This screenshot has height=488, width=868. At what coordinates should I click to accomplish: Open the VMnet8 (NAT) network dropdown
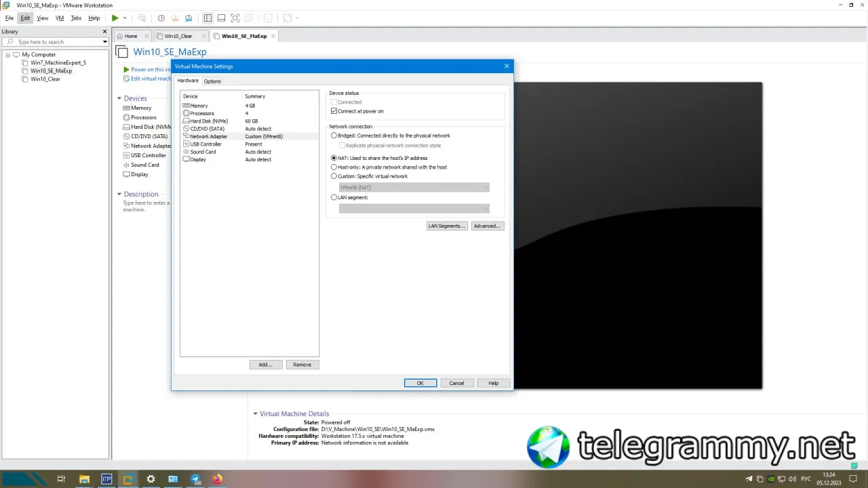414,187
